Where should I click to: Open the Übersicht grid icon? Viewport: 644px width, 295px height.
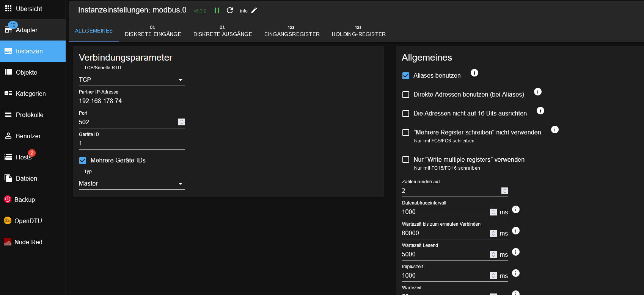(x=8, y=8)
